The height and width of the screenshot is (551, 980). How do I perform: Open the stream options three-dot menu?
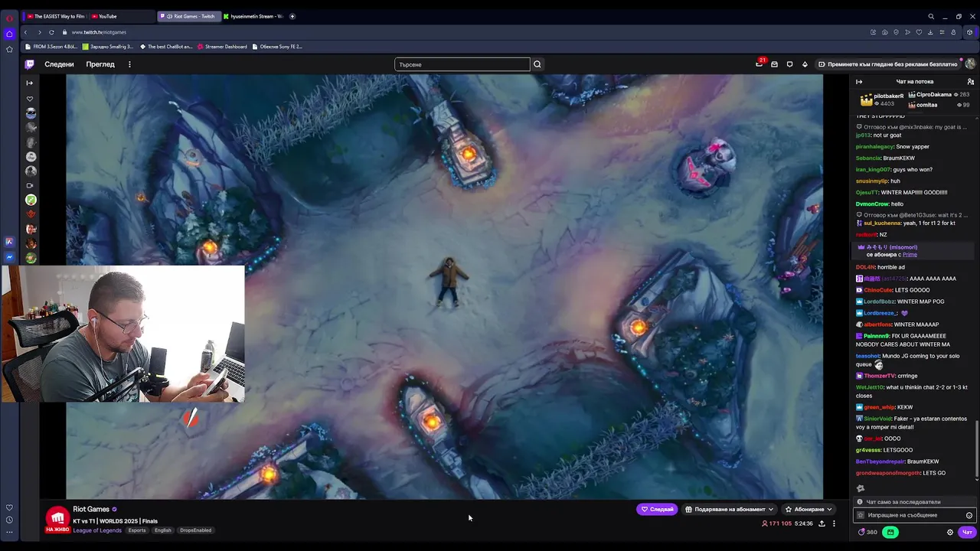tap(834, 523)
